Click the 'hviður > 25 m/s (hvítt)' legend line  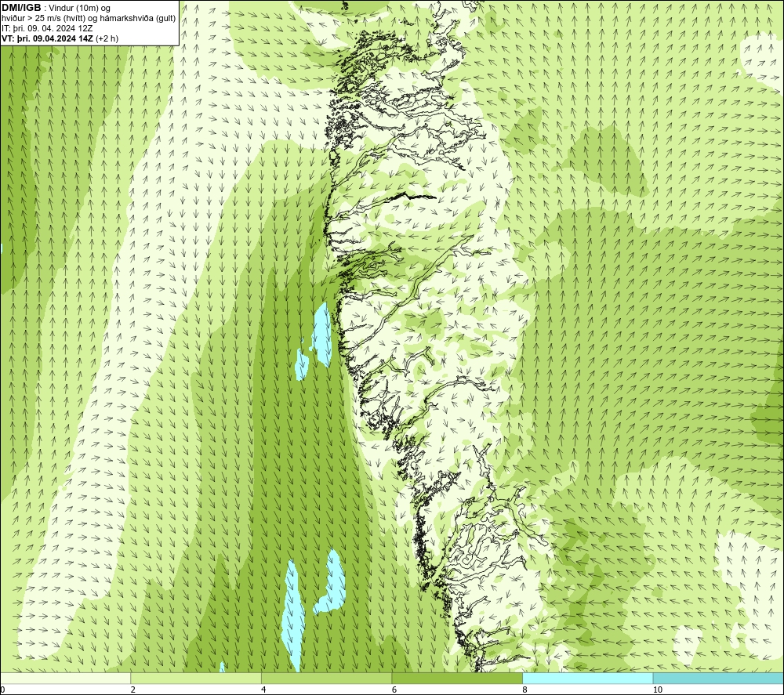pyautogui.click(x=89, y=19)
